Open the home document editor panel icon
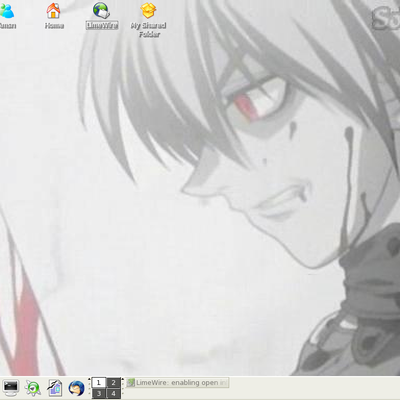Viewport: 400px width, 400px height. tap(54, 388)
